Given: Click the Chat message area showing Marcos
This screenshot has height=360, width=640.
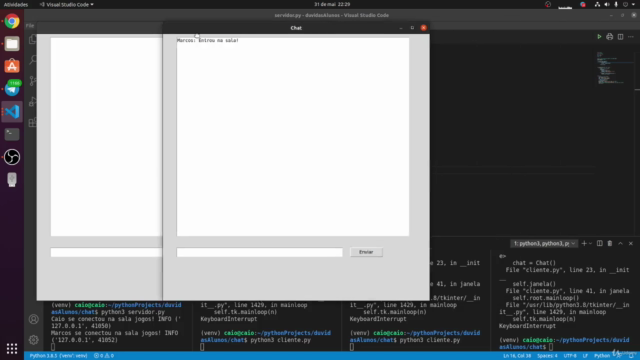Looking at the screenshot, I should (293, 137).
